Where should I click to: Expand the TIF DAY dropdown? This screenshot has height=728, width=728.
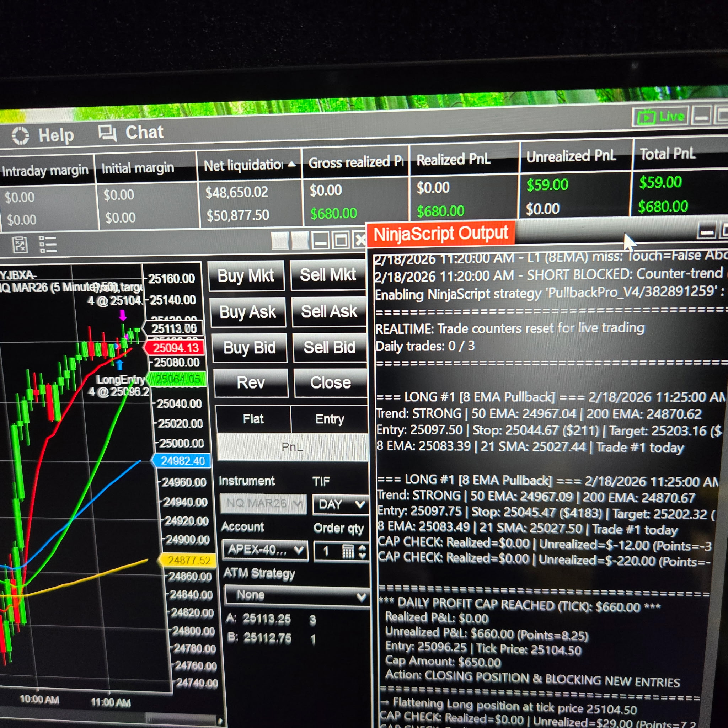[341, 504]
